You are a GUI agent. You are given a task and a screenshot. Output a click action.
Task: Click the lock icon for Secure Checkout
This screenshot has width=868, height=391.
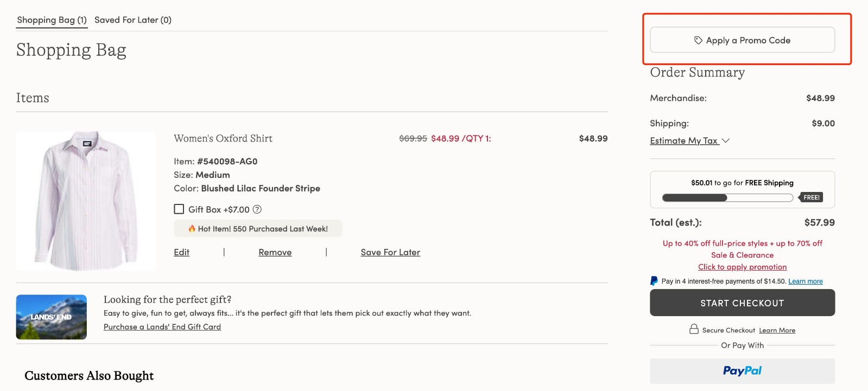point(694,330)
